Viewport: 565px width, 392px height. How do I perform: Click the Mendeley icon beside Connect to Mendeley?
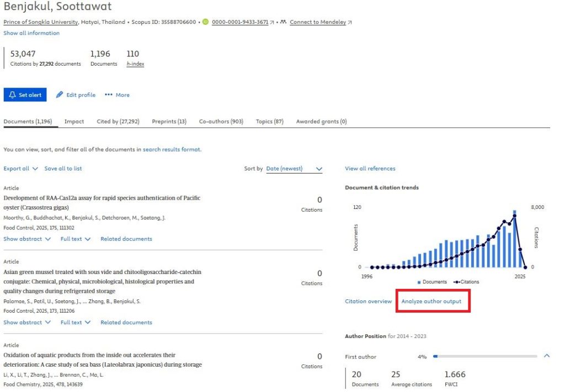[x=283, y=22]
